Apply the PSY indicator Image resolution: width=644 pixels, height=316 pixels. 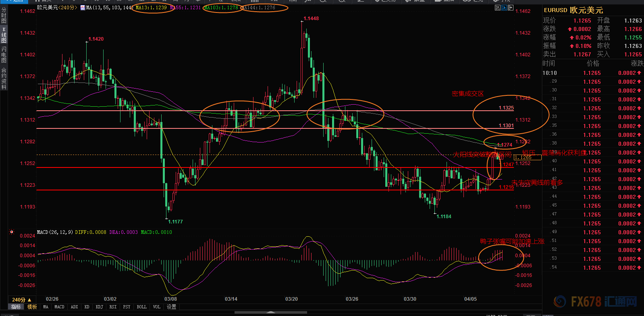(127, 307)
